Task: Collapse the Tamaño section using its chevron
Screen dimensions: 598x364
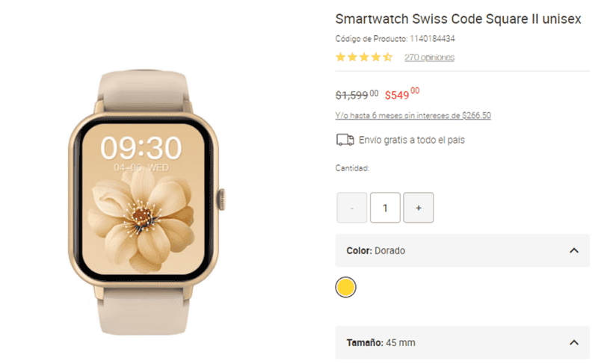Action: (x=573, y=342)
